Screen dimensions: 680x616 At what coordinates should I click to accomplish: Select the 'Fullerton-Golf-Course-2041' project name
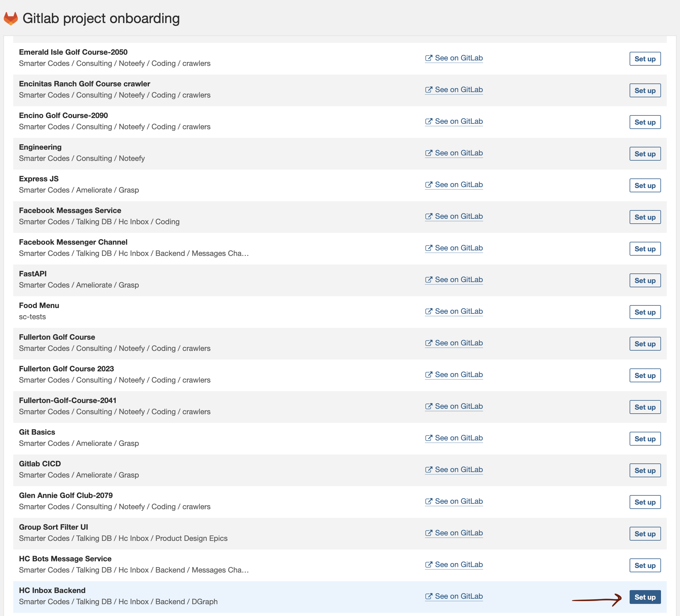(x=68, y=401)
